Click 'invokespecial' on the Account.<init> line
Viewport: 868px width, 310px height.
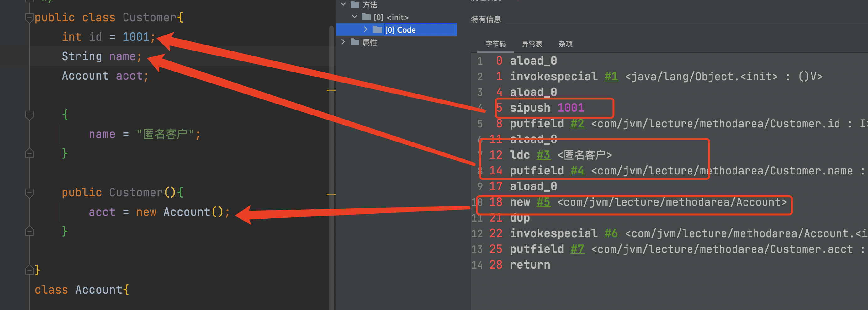pyautogui.click(x=553, y=233)
